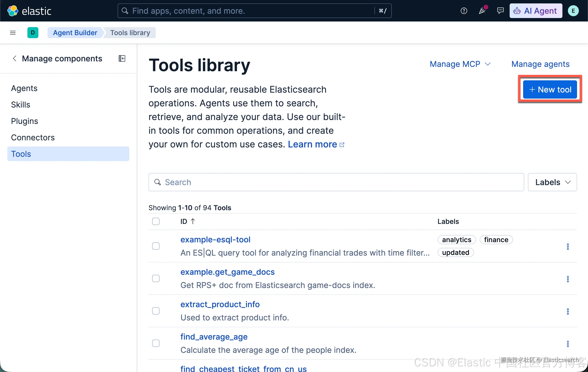This screenshot has width=588, height=372.
Task: Open the feedback chat icon
Action: coord(500,11)
